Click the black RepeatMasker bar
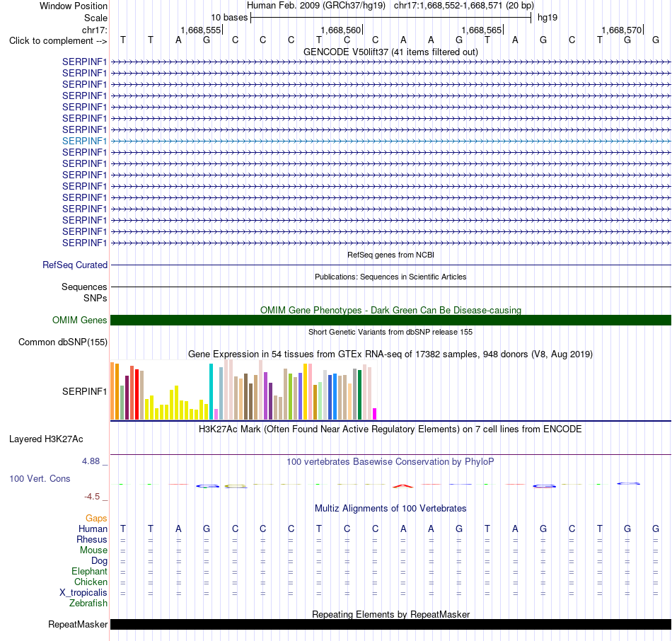Viewport: 672px width, 641px height. click(x=390, y=624)
